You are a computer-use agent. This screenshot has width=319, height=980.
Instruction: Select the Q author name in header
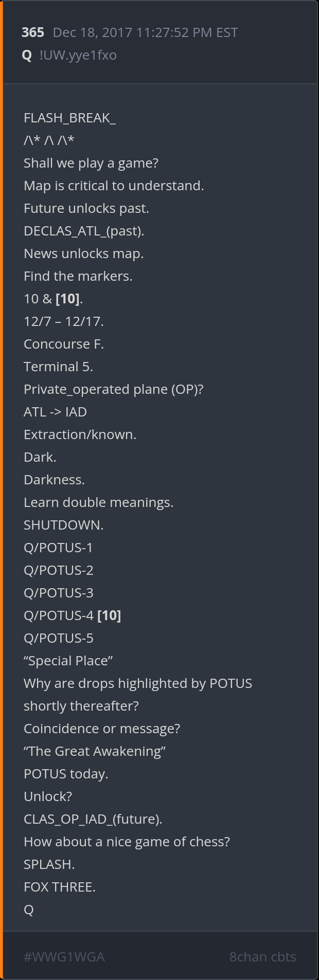tap(27, 55)
